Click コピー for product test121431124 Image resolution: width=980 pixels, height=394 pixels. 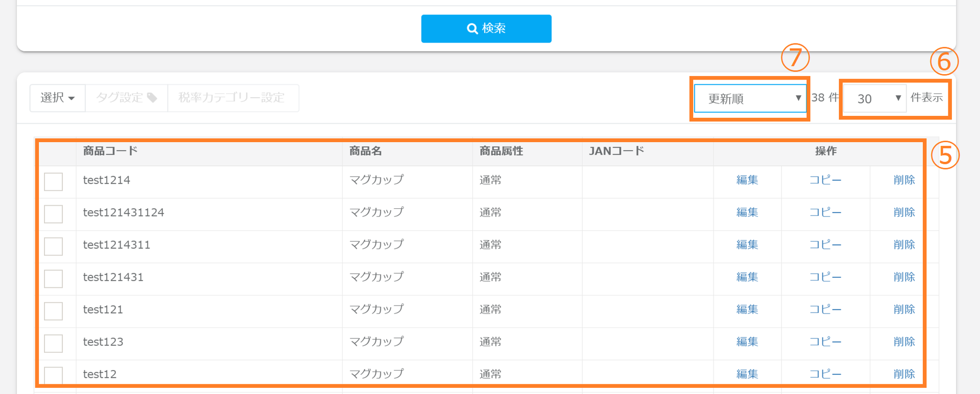[x=825, y=213]
